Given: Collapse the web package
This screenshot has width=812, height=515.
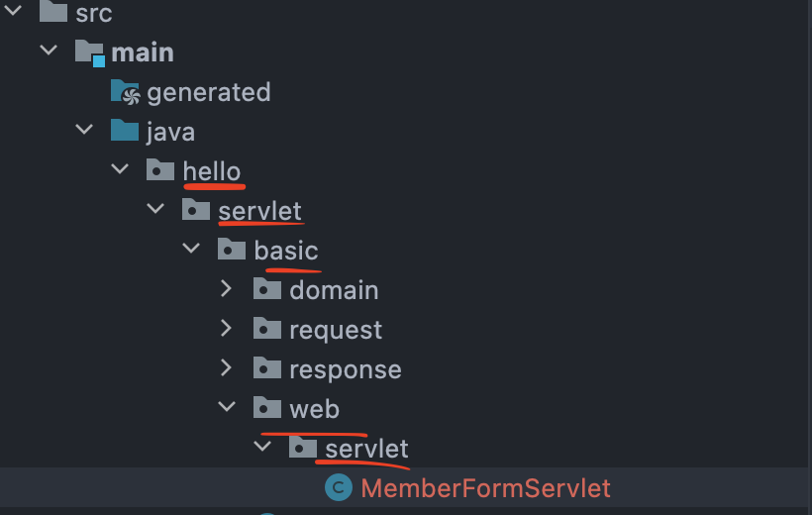Looking at the screenshot, I should click(x=227, y=407).
